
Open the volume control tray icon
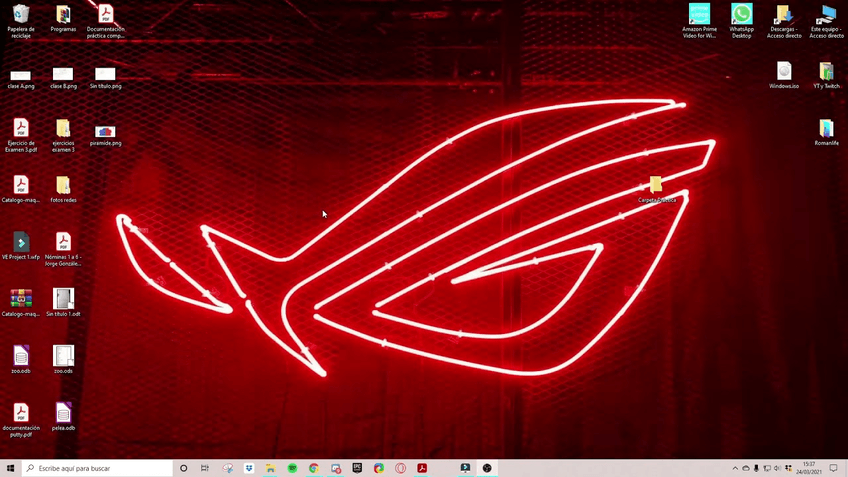[777, 468]
